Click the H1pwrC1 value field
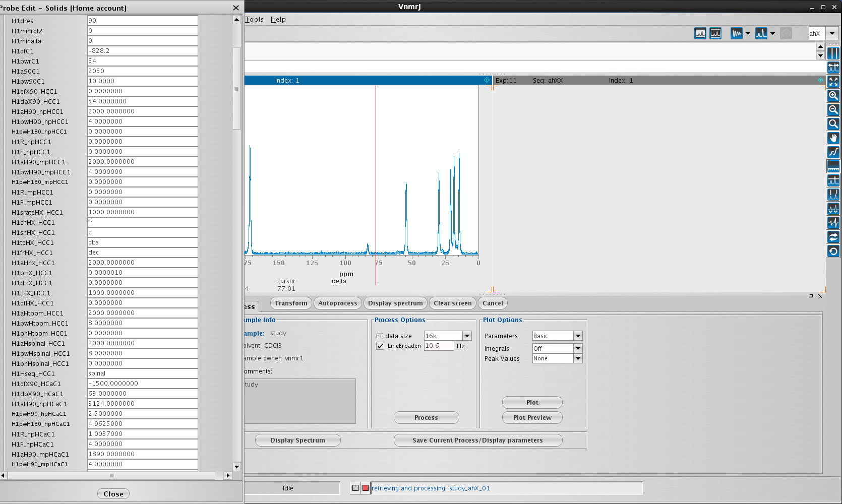Screen dimensions: 842x504 142,61
